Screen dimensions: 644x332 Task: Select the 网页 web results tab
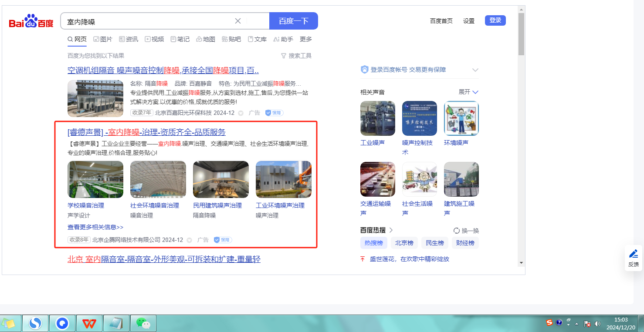coord(77,39)
